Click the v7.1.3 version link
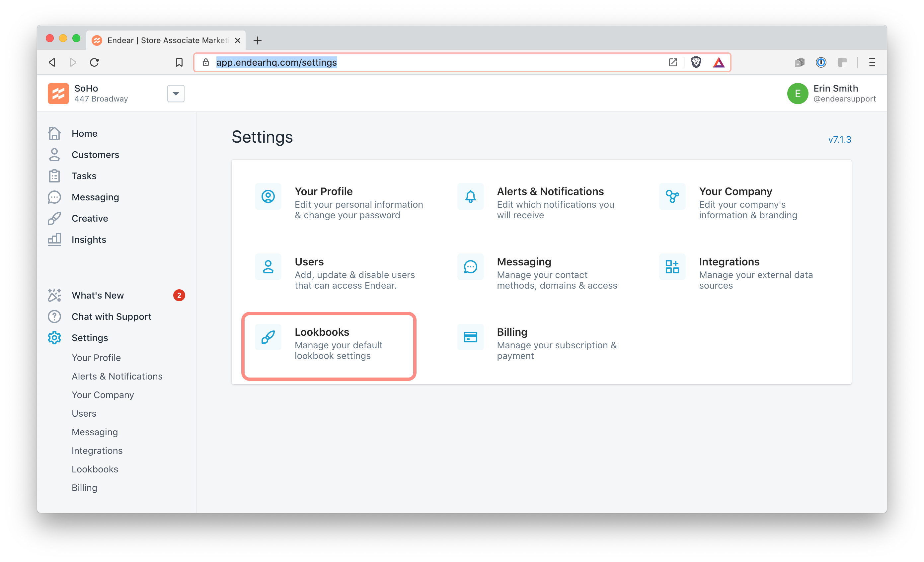Screen dimensions: 924x562 coord(840,139)
